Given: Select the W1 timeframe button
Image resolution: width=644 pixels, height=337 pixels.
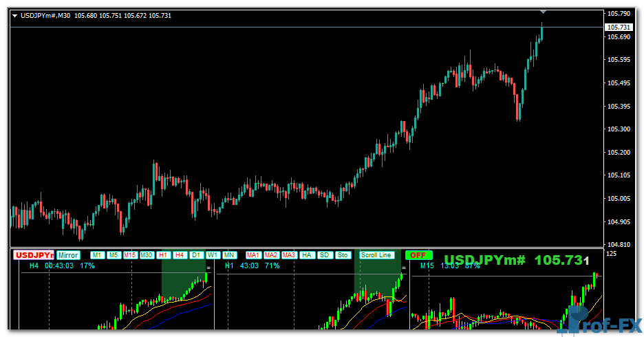Looking at the screenshot, I should [213, 255].
